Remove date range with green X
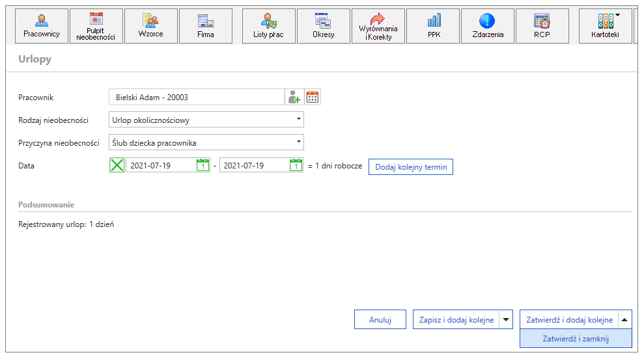 click(117, 165)
